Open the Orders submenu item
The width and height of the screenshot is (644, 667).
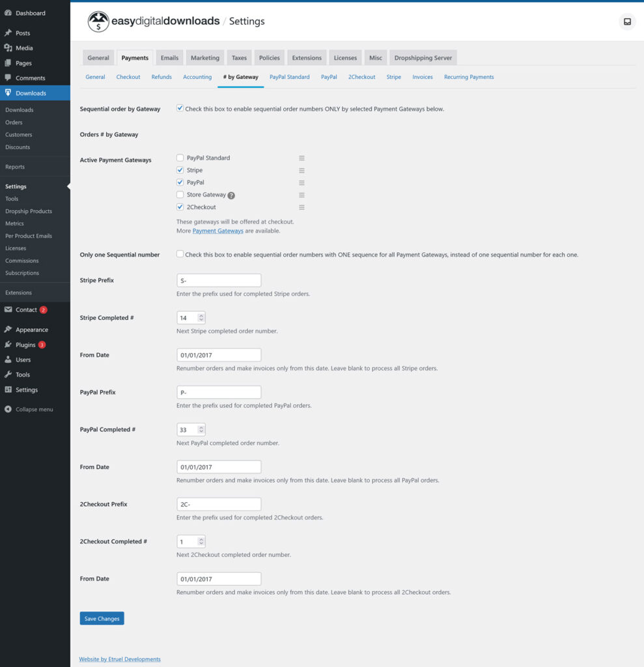pyautogui.click(x=14, y=122)
